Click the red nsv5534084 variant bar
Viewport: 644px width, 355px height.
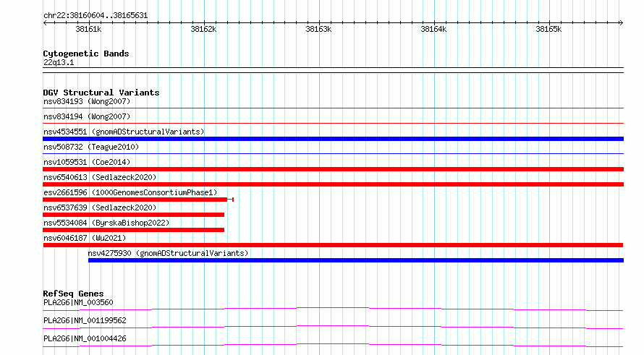(133, 230)
